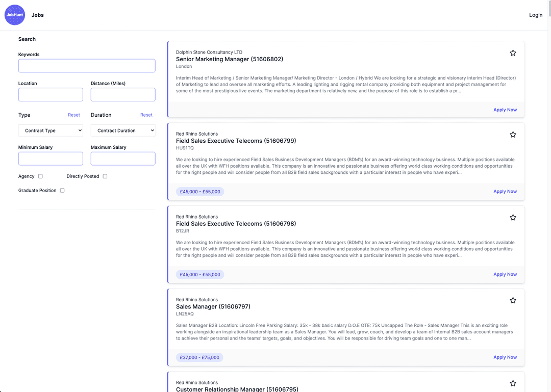The height and width of the screenshot is (392, 551).
Task: Click the LN25AQ location text
Action: tap(185, 313)
